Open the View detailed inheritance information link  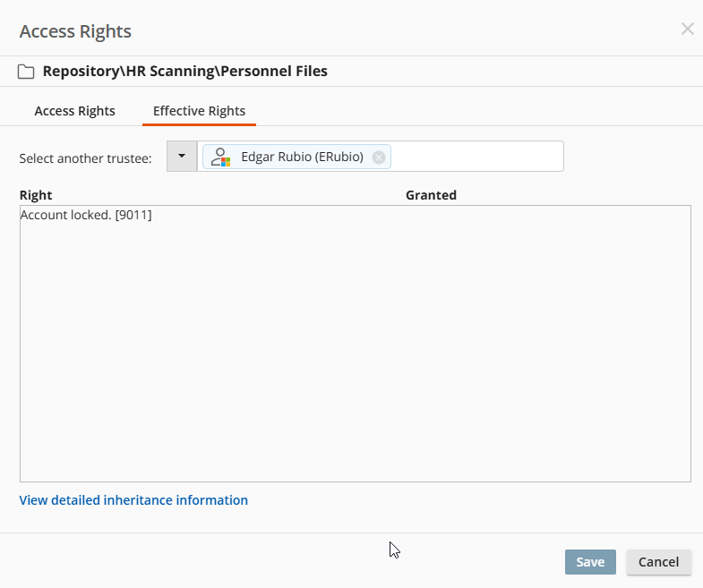[133, 500]
